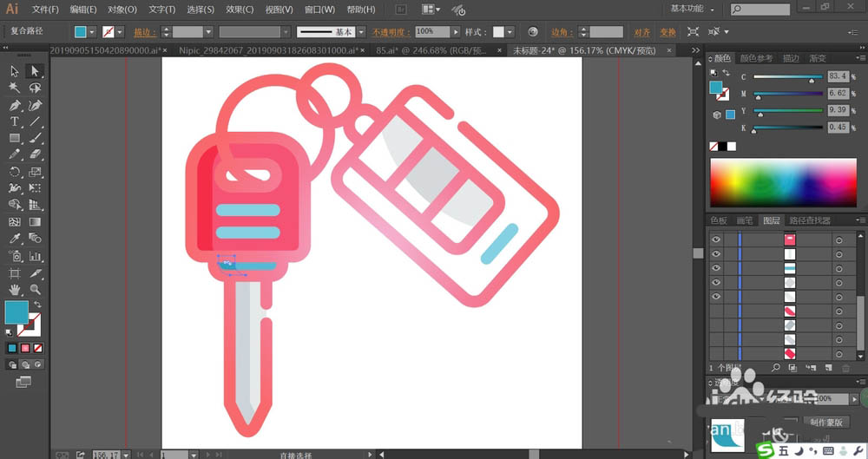Select the Lasso tool
Screen dimensions: 868x459
pyautogui.click(x=35, y=88)
